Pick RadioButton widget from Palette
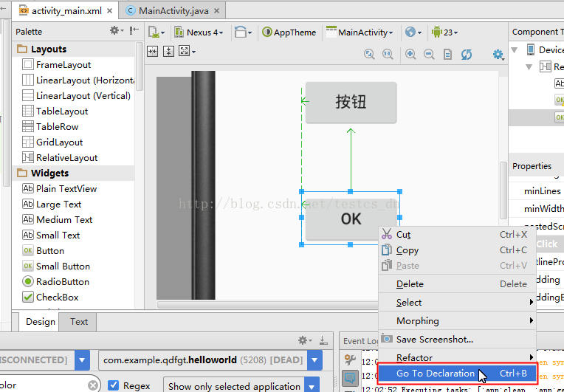The image size is (564, 392). tap(56, 281)
